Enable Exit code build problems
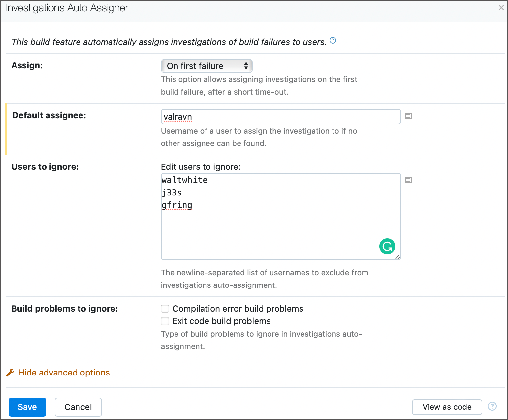This screenshot has width=508, height=420. tap(165, 321)
